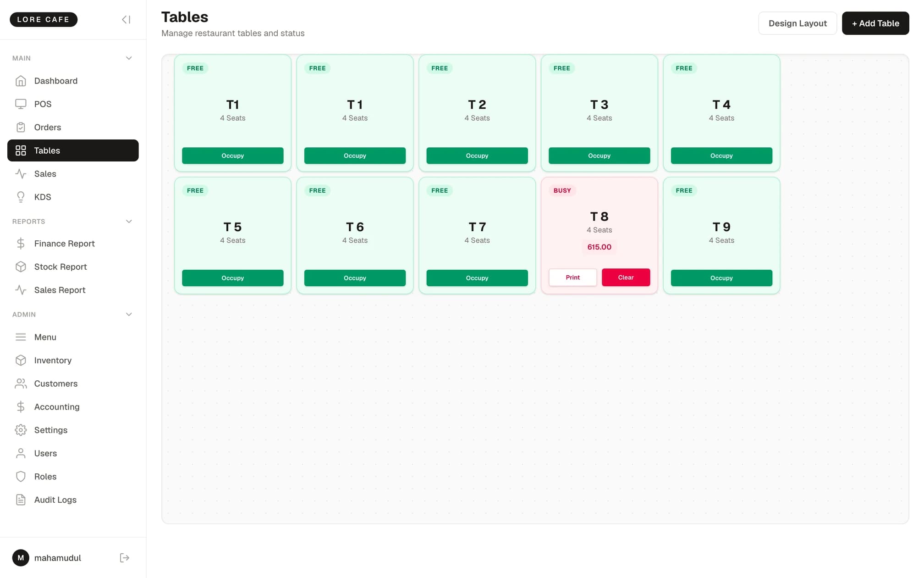Click the Finance Report dollar icon
The height and width of the screenshot is (578, 924).
click(21, 244)
